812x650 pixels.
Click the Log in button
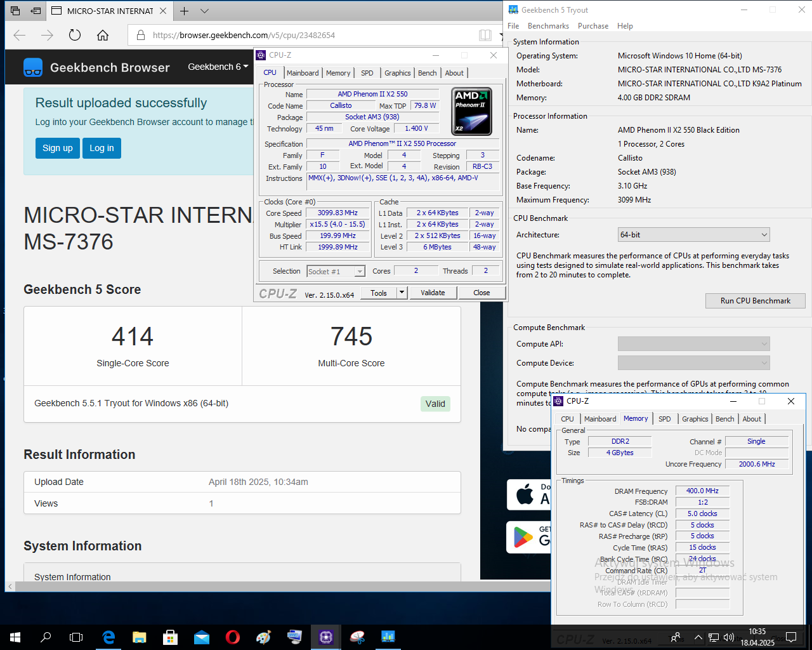tap(101, 148)
